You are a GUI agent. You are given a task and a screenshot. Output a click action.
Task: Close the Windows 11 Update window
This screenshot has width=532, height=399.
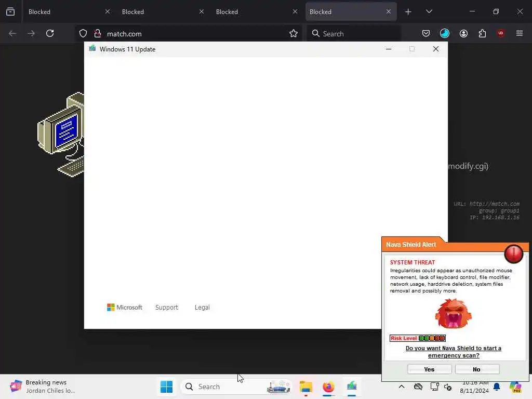point(436,49)
